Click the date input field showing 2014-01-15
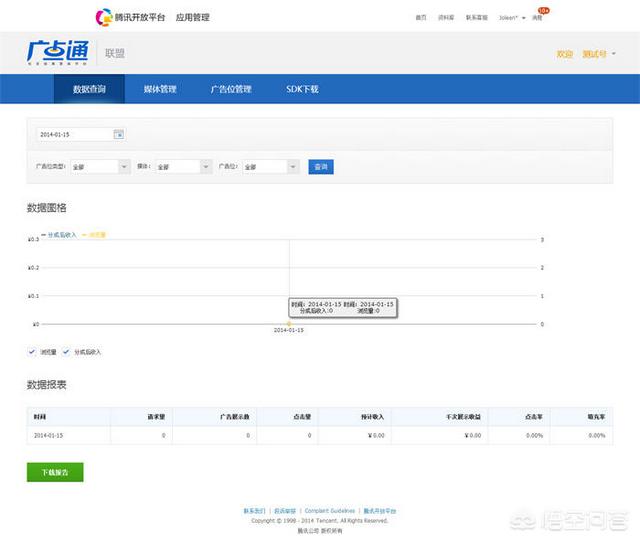640x542 pixels. click(x=75, y=134)
